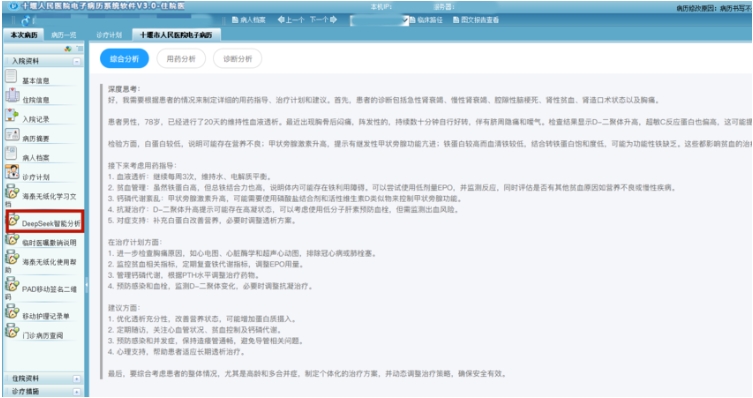This screenshot has height=398, width=753.
Task: Collapse the 入院资料 section
Action: 76,61
